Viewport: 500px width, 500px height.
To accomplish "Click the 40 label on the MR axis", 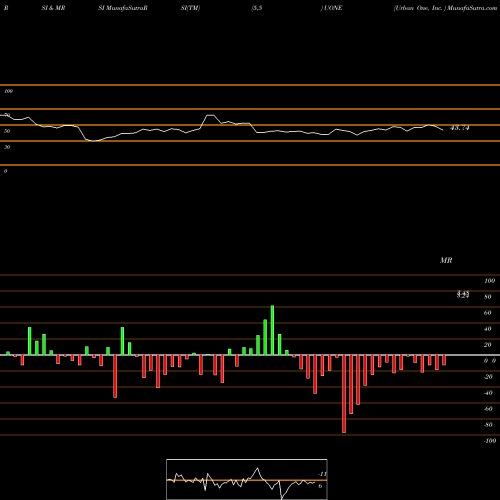I will [488, 329].
